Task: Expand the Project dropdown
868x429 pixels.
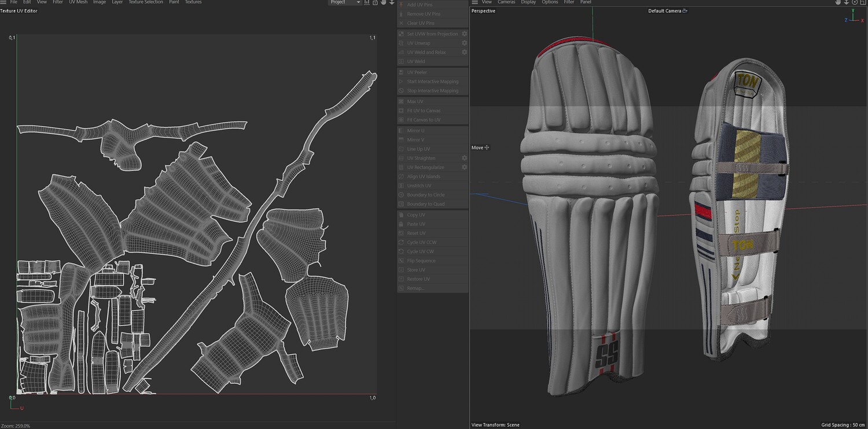Action: (345, 2)
